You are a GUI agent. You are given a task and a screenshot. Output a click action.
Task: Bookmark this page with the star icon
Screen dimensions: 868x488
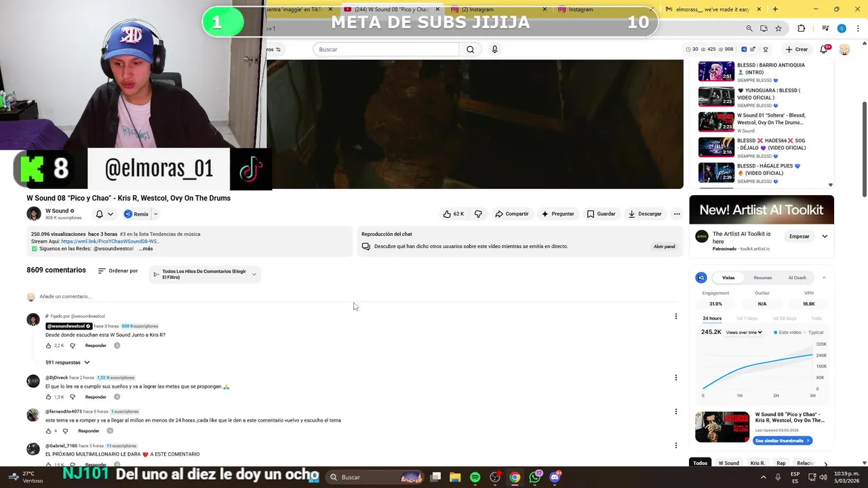(778, 28)
